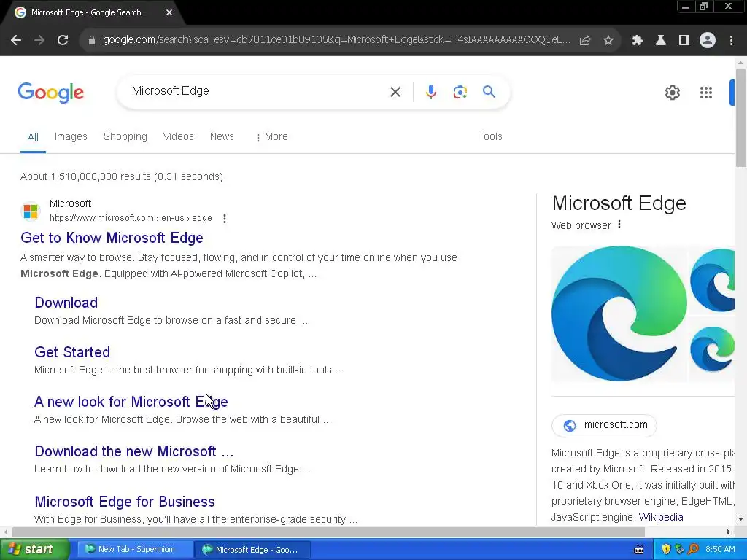Open the options menu beside Web browser
The width and height of the screenshot is (747, 560).
[x=619, y=225]
